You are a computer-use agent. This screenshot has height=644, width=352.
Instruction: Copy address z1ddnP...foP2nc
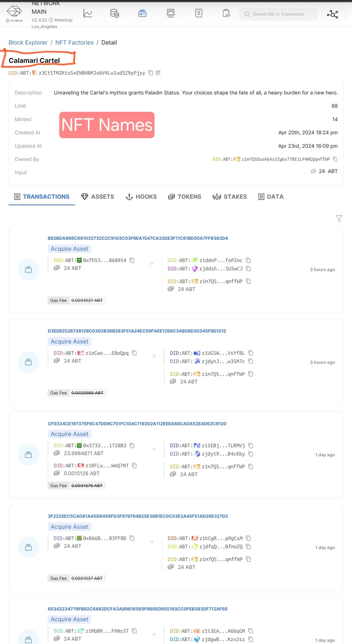(248, 260)
